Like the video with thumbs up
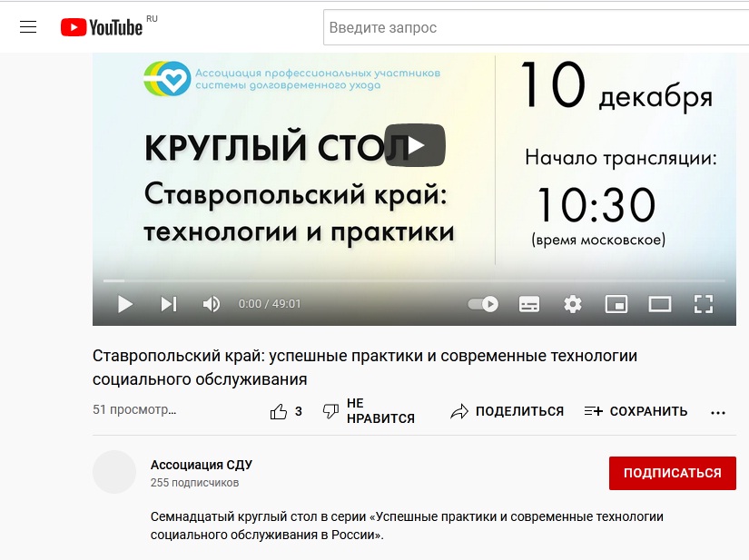Screen dimensions: 749x560 [x=286, y=411]
